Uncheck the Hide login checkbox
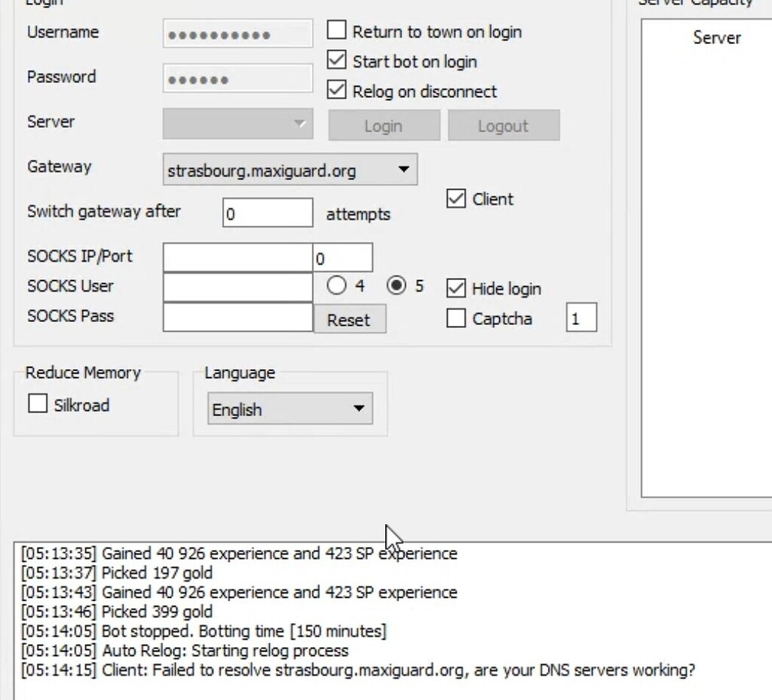Image resolution: width=772 pixels, height=700 pixels. coord(456,288)
